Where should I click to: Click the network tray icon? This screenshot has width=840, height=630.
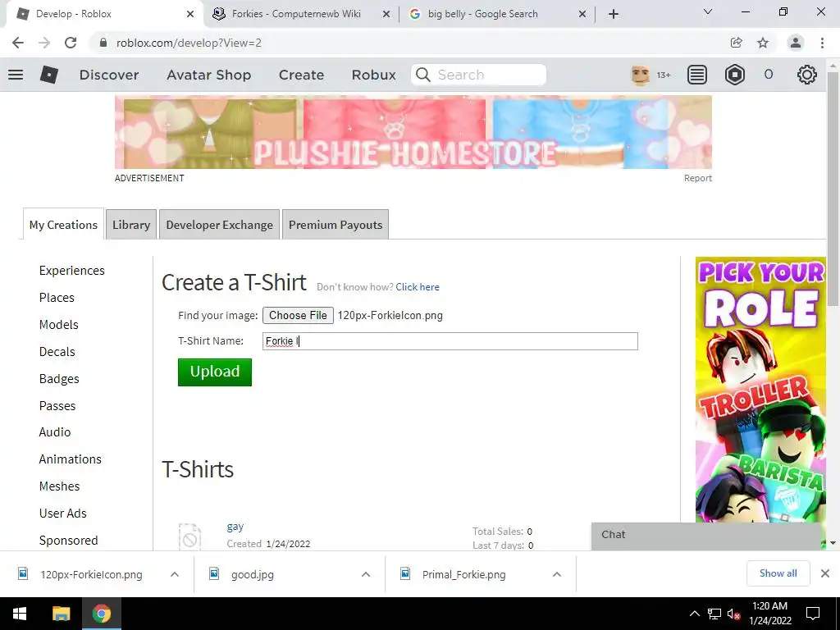click(714, 614)
